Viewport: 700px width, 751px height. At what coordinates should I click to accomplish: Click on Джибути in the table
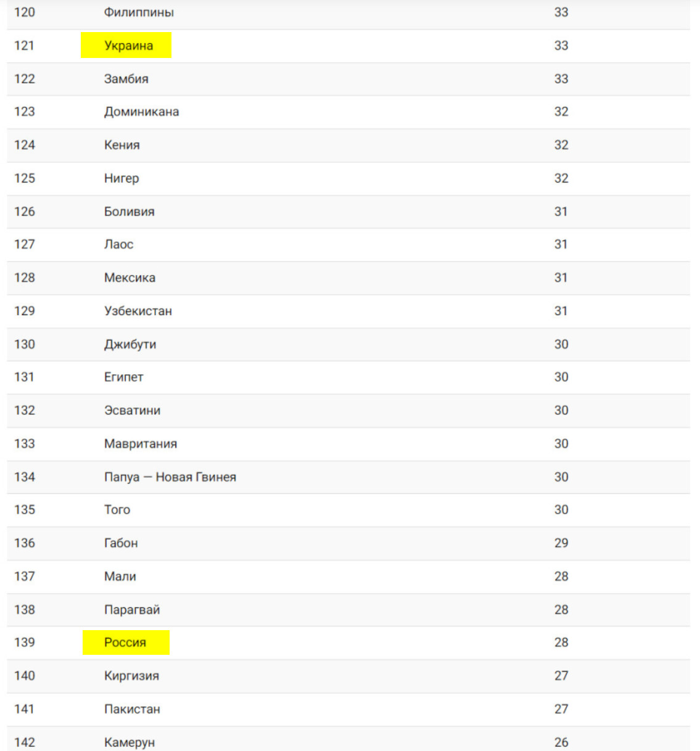(130, 344)
